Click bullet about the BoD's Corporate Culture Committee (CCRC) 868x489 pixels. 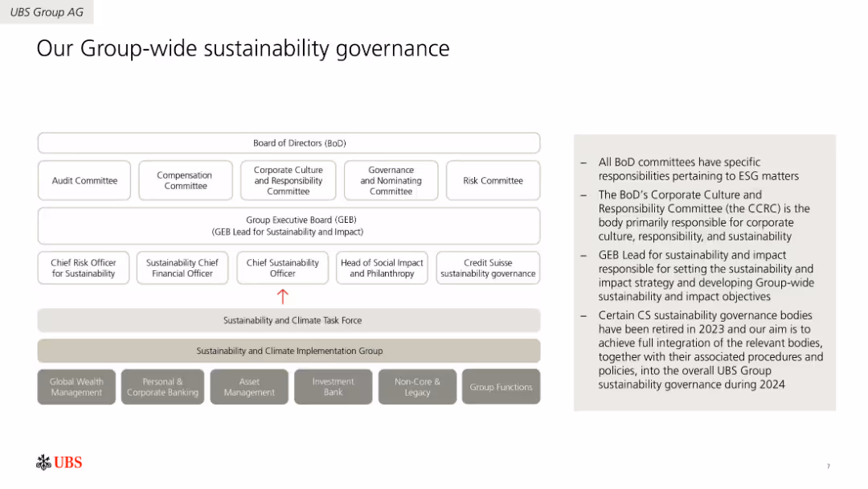pyautogui.click(x=703, y=216)
